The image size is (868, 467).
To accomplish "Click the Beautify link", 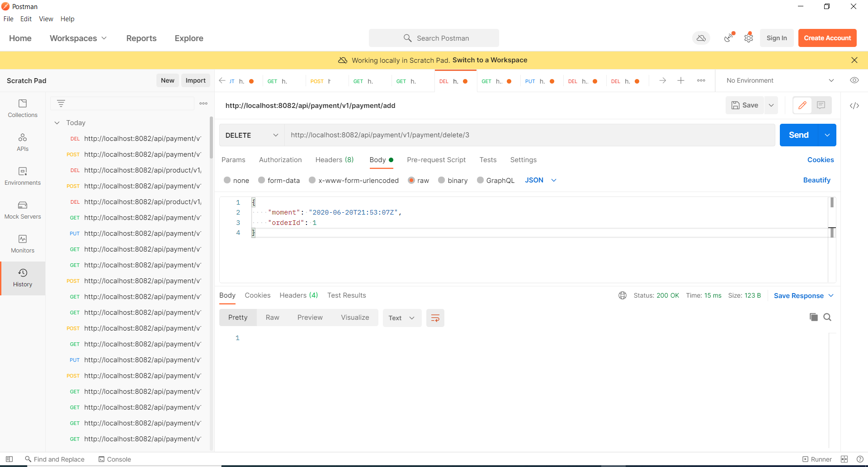I will click(x=816, y=180).
